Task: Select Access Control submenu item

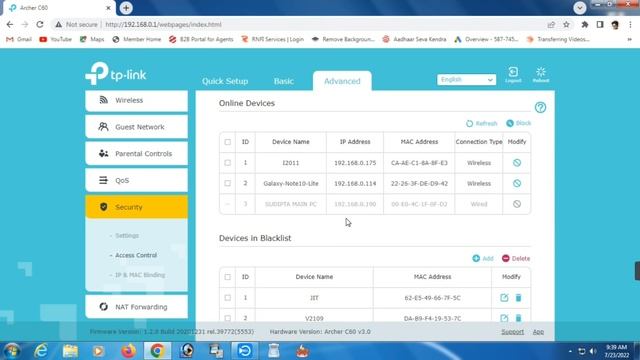Action: [136, 255]
